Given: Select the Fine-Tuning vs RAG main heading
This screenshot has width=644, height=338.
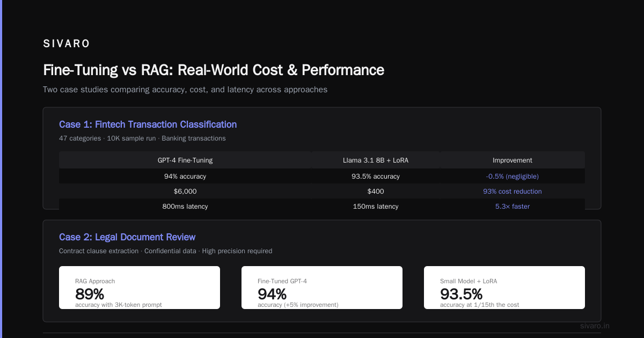Looking at the screenshot, I should click(214, 70).
